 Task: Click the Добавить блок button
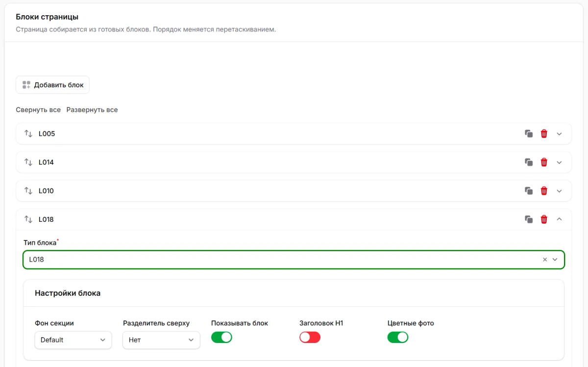pos(52,85)
